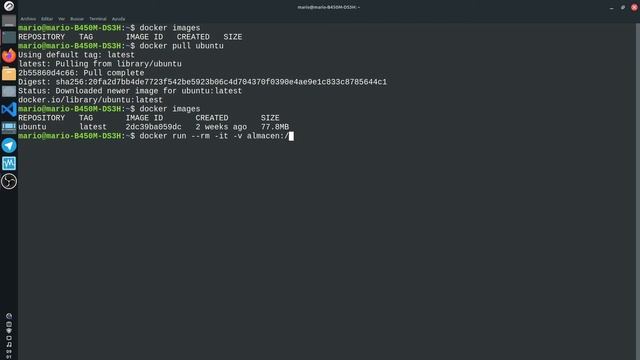Click the window title mario@mario-B450M-DS3H
The height and width of the screenshot is (360, 640).
328,7
